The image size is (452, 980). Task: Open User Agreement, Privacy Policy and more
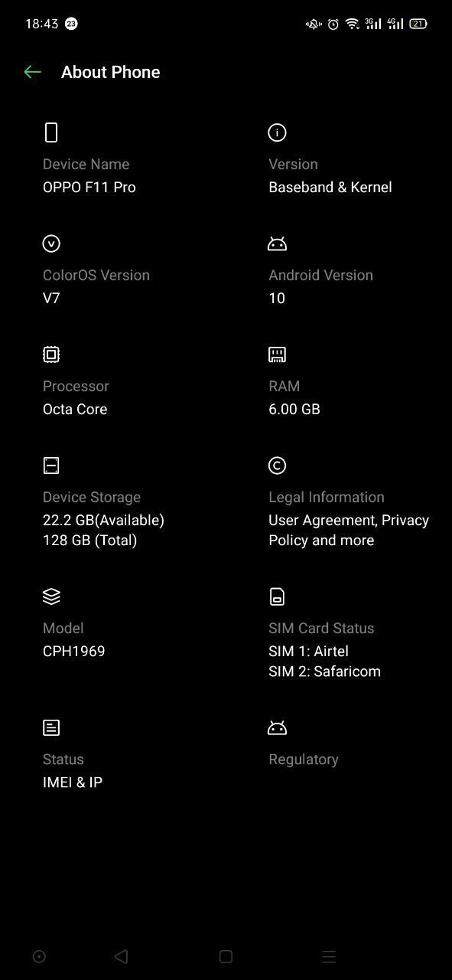pyautogui.click(x=349, y=530)
